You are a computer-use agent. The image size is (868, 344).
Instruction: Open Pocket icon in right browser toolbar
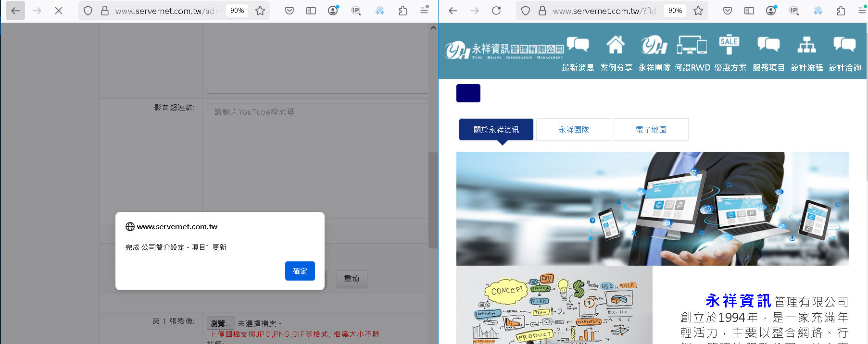(728, 11)
